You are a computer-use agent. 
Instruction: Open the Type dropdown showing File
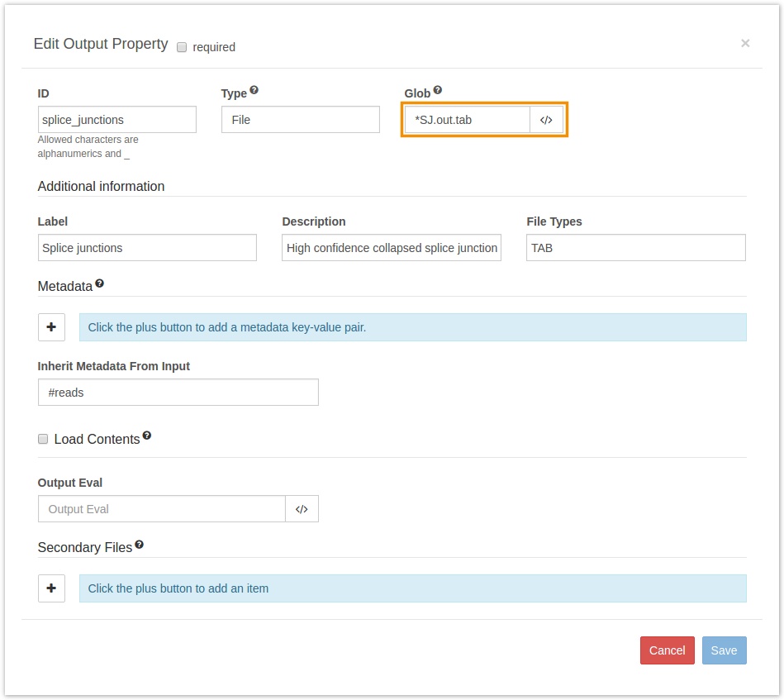pos(300,120)
